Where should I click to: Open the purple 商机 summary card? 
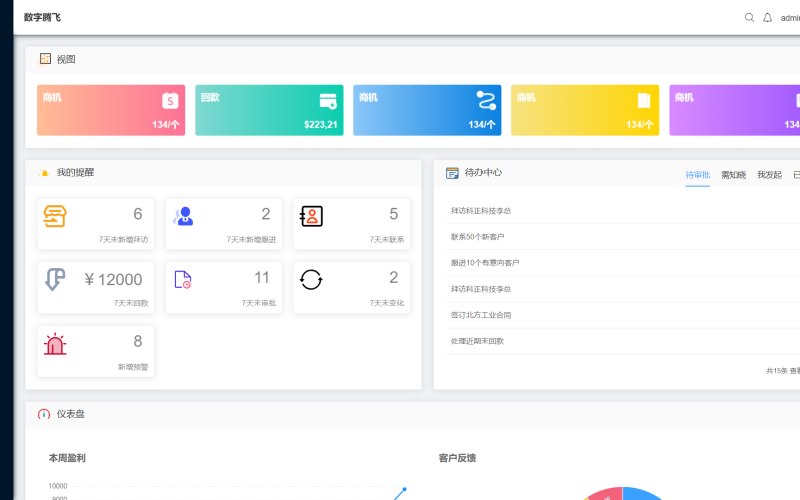[735, 110]
